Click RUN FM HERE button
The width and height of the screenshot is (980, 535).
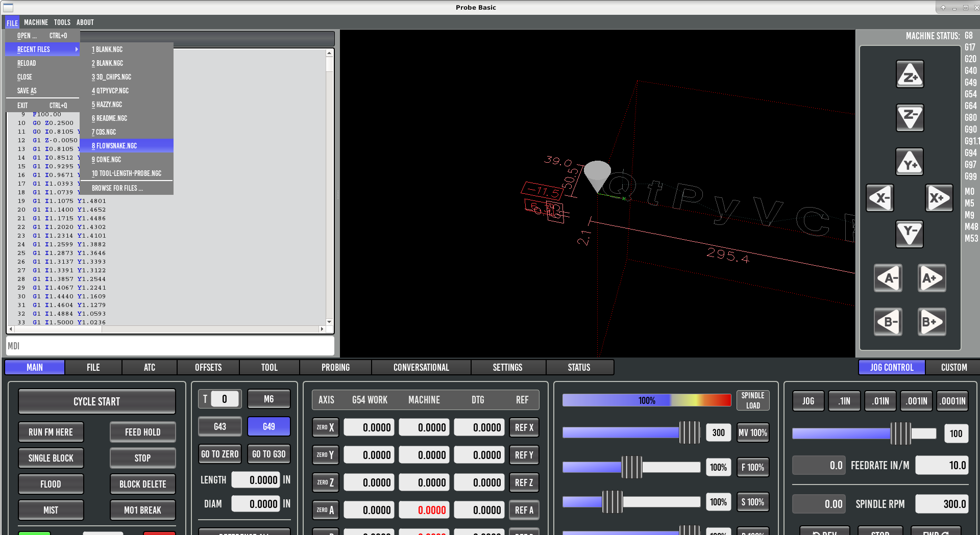pos(51,432)
